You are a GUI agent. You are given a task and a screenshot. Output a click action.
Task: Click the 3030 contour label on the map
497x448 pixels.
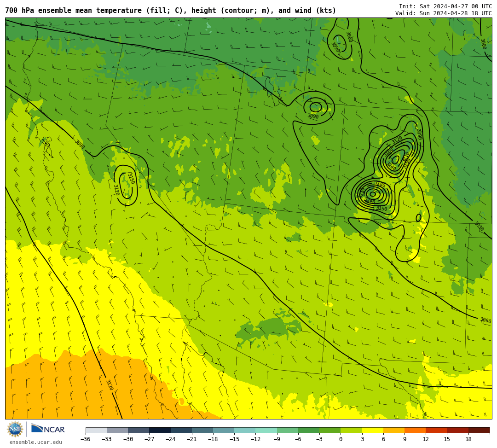[479, 227]
